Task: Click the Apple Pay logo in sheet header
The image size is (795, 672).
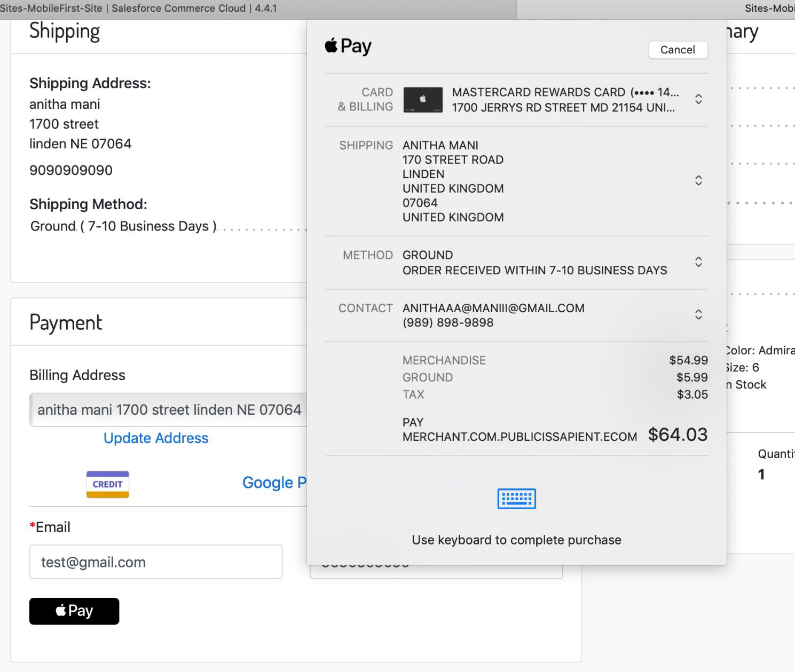Action: pos(348,46)
